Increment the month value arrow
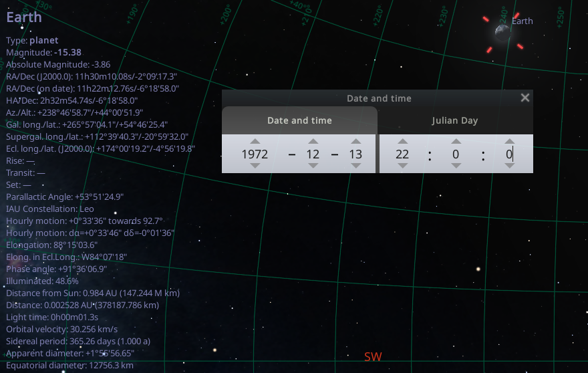This screenshot has width=588, height=373. coord(313,142)
